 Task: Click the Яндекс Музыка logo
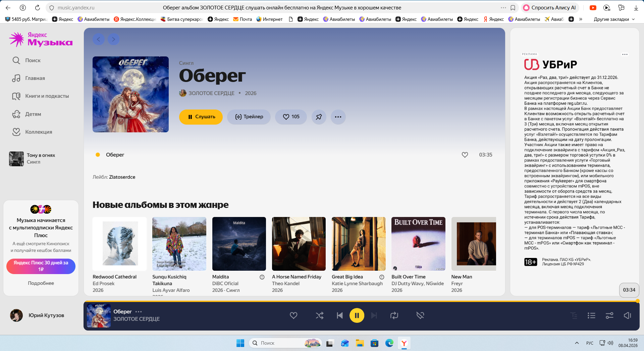point(41,39)
